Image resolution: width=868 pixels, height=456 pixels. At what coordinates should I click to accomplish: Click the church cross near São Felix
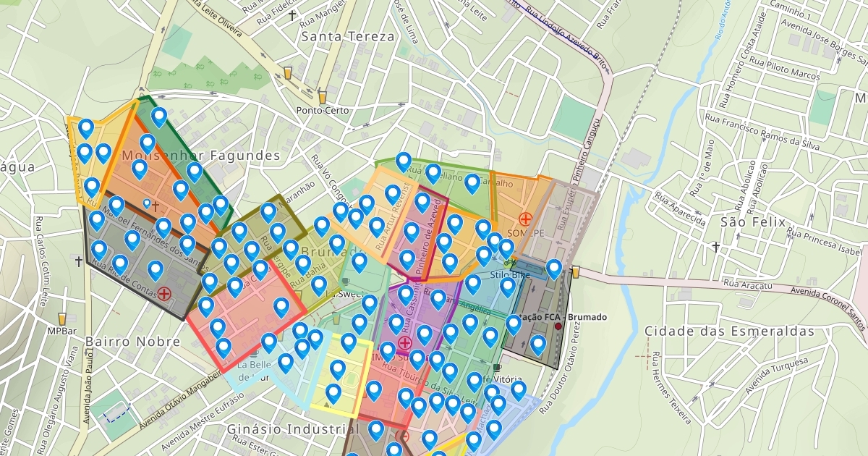tap(715, 247)
